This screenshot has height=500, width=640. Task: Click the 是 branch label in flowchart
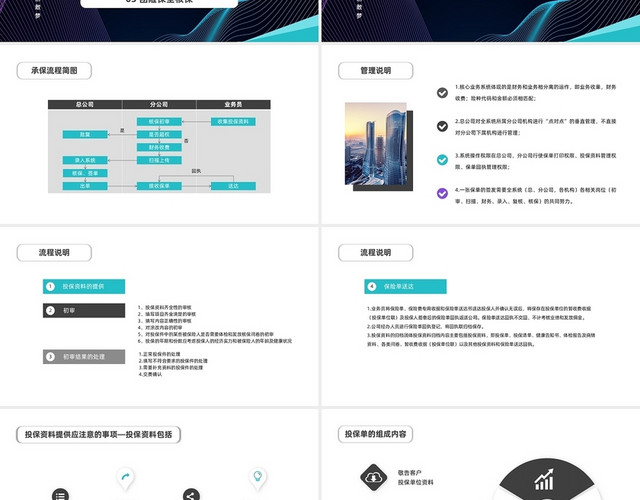[122, 130]
